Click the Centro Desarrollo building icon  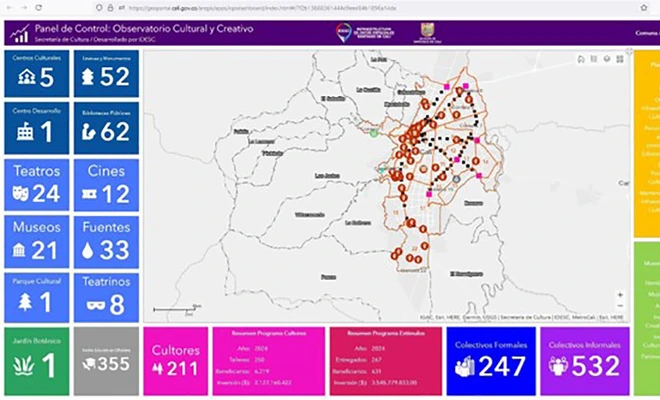coord(25,132)
